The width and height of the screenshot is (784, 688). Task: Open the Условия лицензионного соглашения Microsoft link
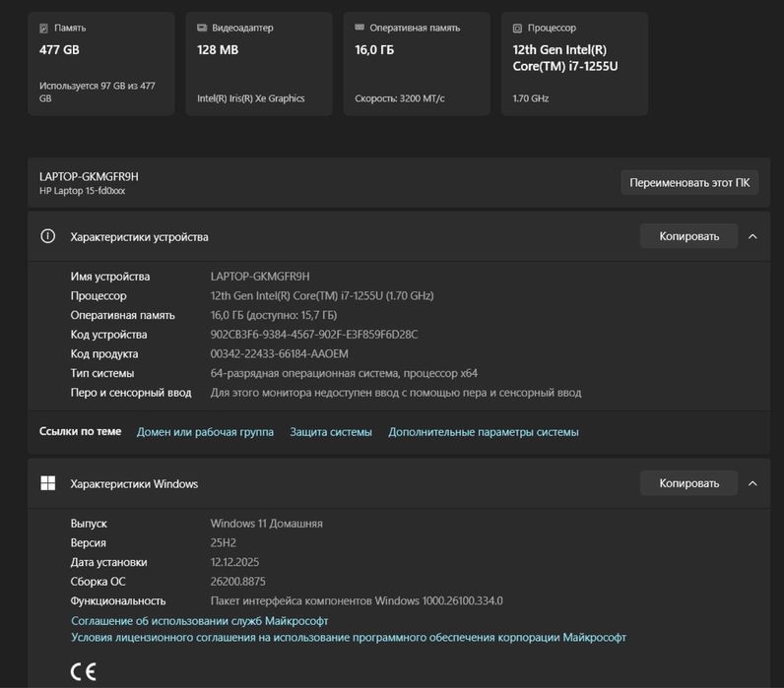[349, 638]
